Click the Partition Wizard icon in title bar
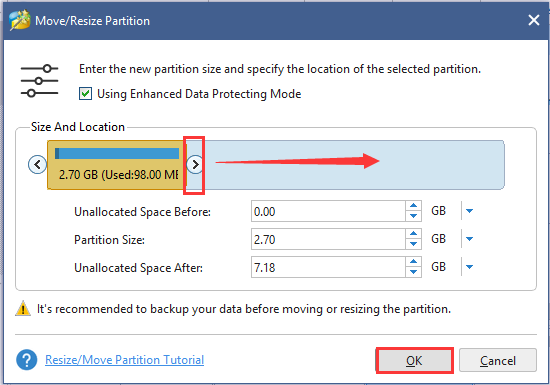Viewport: 550px width, 385px height. (20, 21)
